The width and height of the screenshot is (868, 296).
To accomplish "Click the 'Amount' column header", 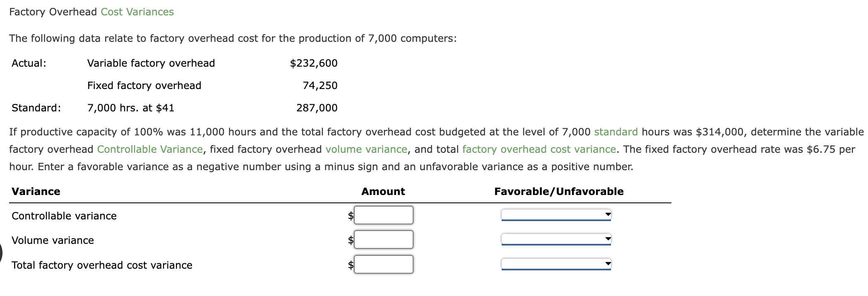I will [x=383, y=191].
